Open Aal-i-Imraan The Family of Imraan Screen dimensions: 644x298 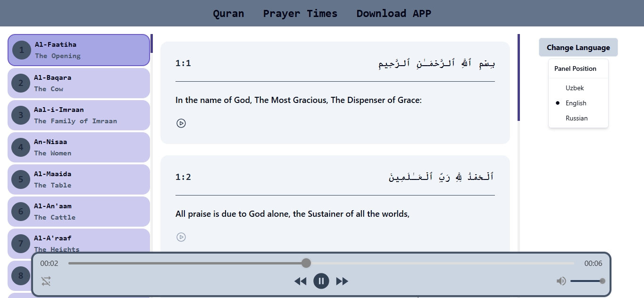pyautogui.click(x=79, y=115)
